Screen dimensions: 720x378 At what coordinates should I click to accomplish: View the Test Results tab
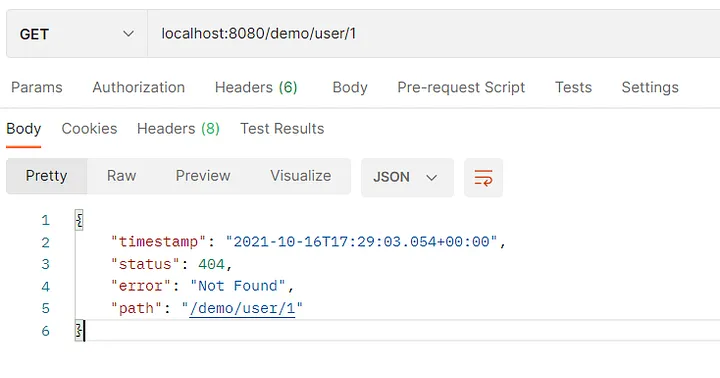(282, 129)
